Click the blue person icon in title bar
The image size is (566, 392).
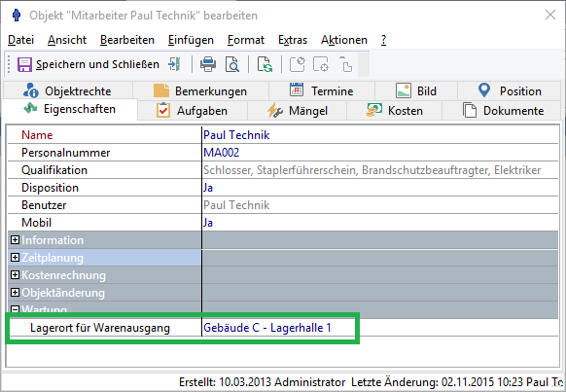[x=17, y=16]
